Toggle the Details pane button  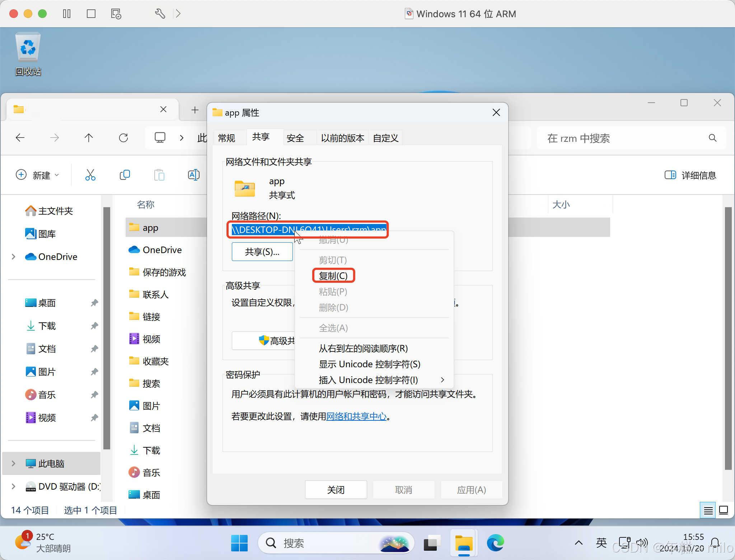(x=690, y=175)
